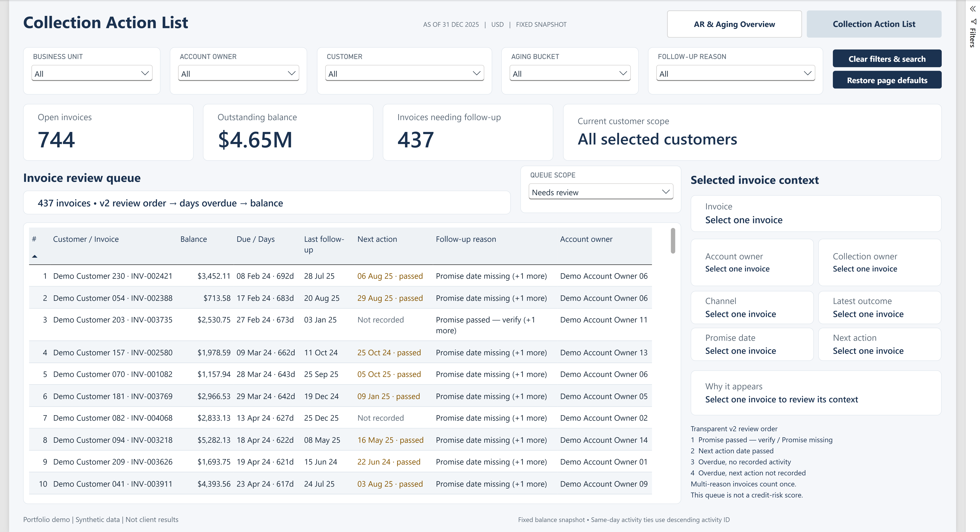The width and height of the screenshot is (980, 532).
Task: Select the Collection Action List tab
Action: (874, 24)
